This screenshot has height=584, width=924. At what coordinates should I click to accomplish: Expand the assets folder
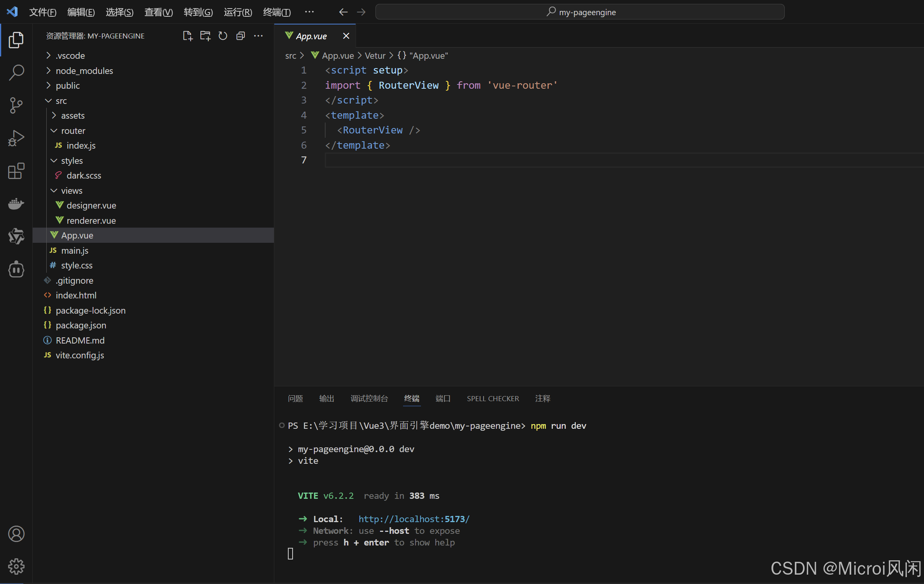(73, 116)
